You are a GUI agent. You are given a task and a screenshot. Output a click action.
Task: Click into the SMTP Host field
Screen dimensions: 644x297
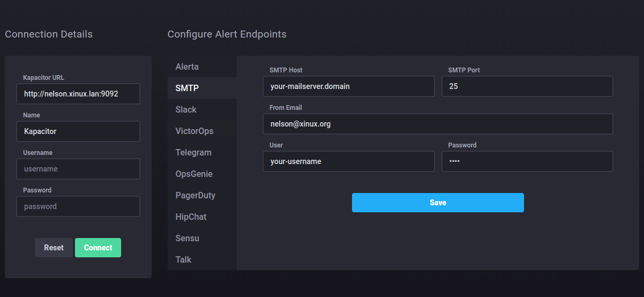tap(348, 86)
